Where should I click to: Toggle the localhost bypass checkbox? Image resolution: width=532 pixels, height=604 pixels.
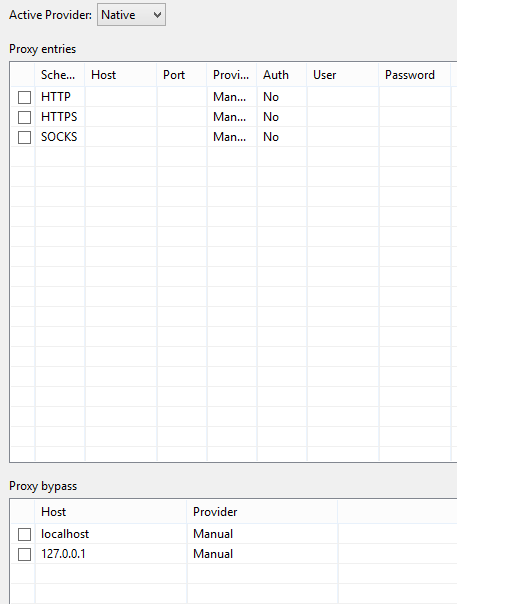point(24,534)
